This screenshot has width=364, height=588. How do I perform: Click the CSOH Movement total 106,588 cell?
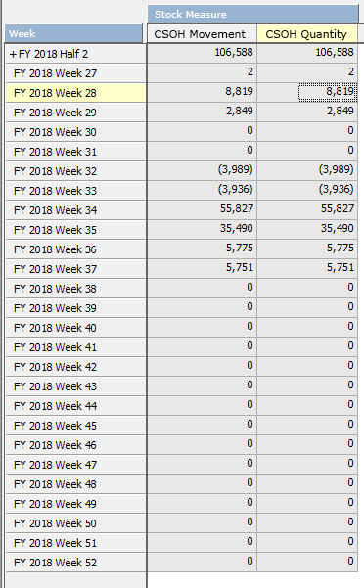click(x=202, y=52)
